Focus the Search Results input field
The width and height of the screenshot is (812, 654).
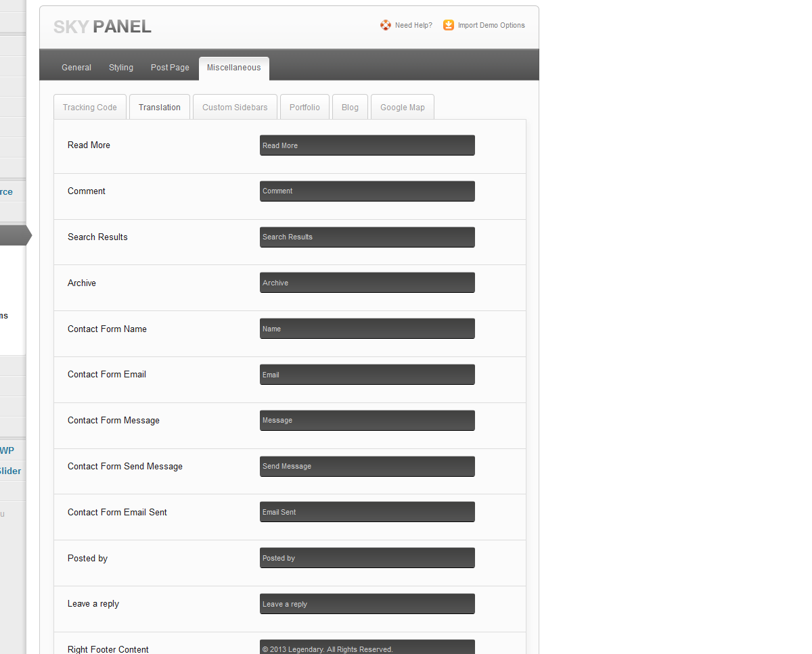click(x=367, y=237)
